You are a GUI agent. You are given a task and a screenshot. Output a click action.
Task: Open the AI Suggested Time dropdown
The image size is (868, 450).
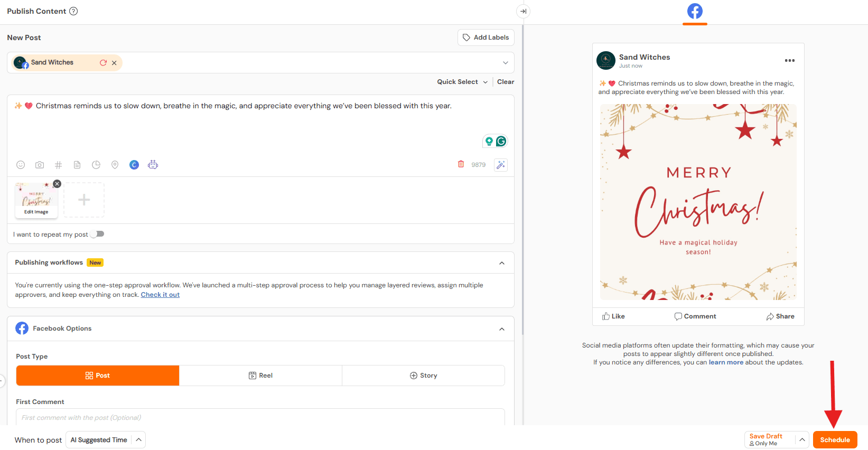[x=105, y=440]
